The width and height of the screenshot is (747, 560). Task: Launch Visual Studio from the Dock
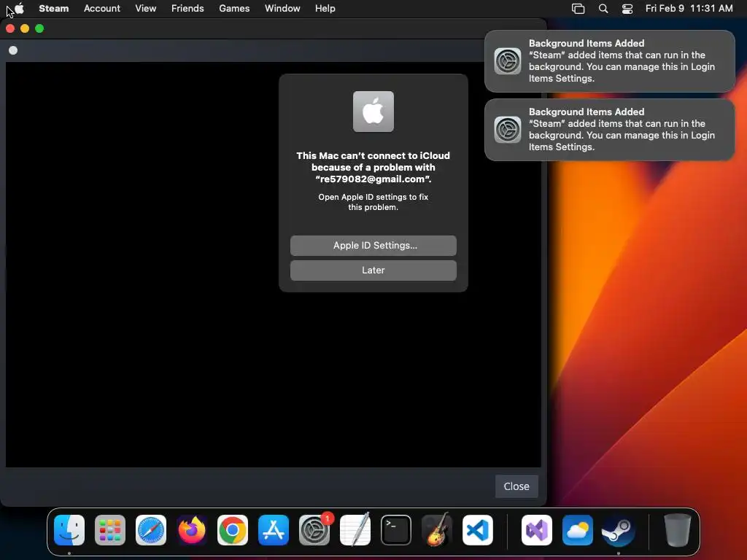[537, 530]
